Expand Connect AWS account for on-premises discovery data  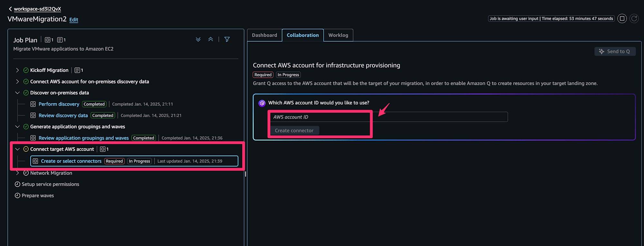pyautogui.click(x=17, y=82)
